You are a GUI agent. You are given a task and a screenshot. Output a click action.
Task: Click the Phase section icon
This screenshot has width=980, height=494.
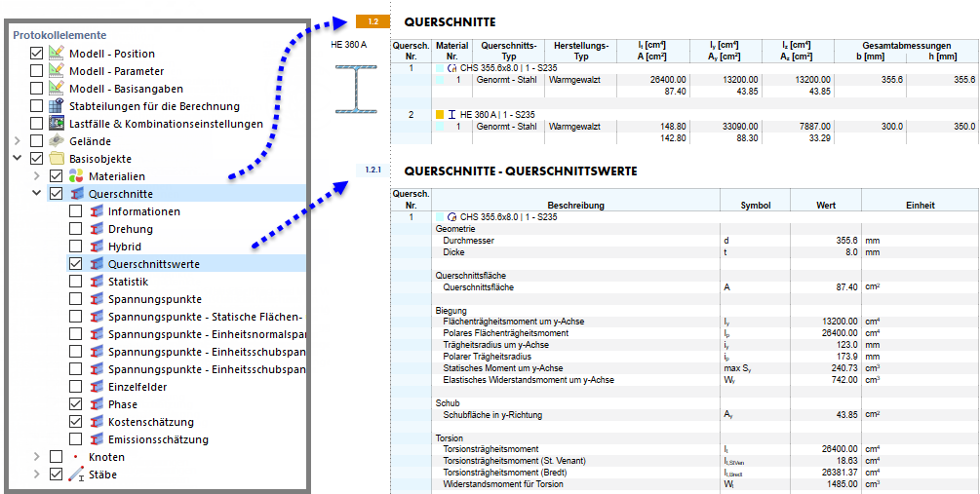97,404
